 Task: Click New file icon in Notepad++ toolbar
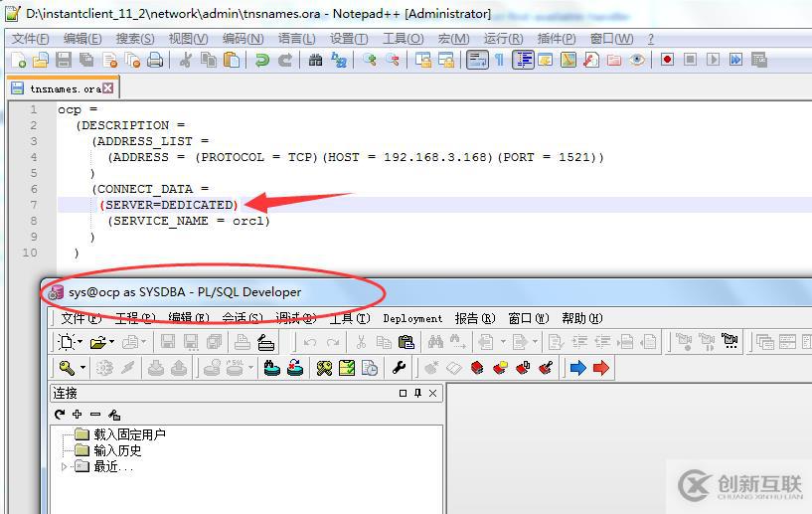(18, 60)
